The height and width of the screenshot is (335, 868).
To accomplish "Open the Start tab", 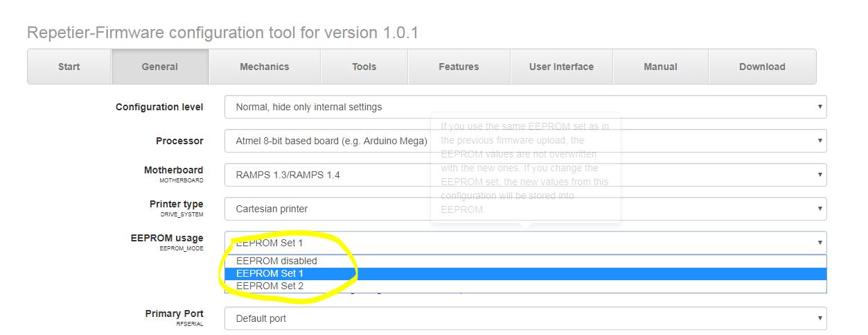I will (69, 67).
